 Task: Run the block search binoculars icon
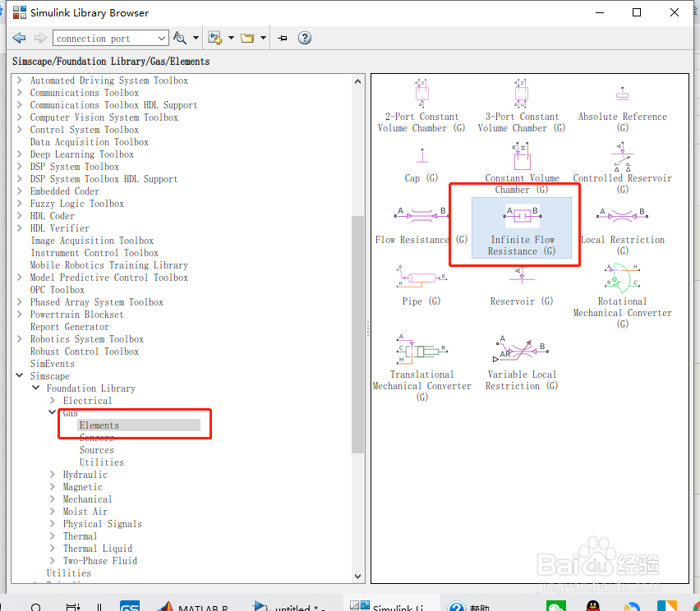point(179,38)
